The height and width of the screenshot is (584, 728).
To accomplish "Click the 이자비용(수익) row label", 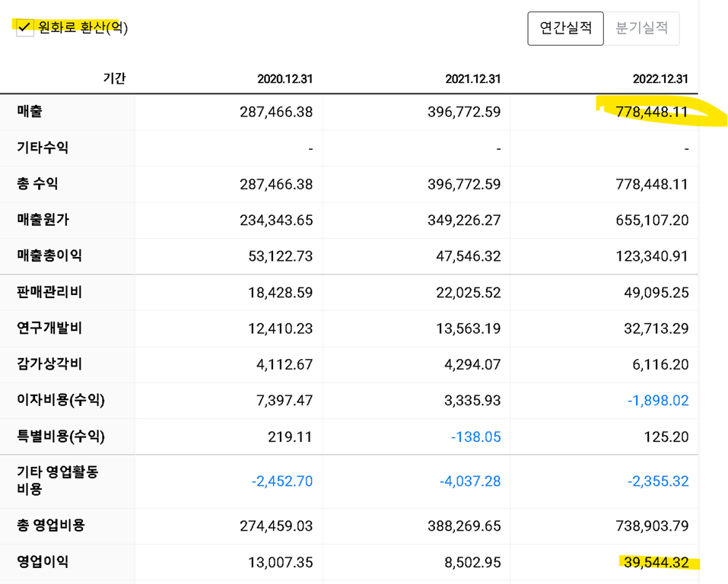I will (x=61, y=400).
